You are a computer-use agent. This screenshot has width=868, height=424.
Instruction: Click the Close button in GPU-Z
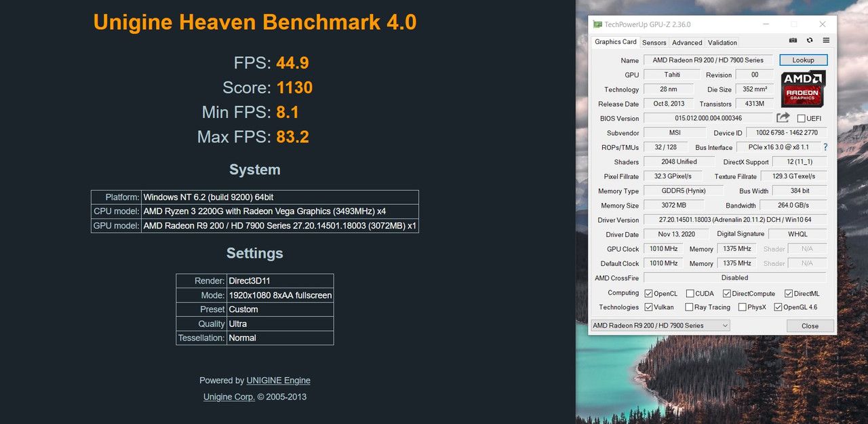(x=810, y=326)
